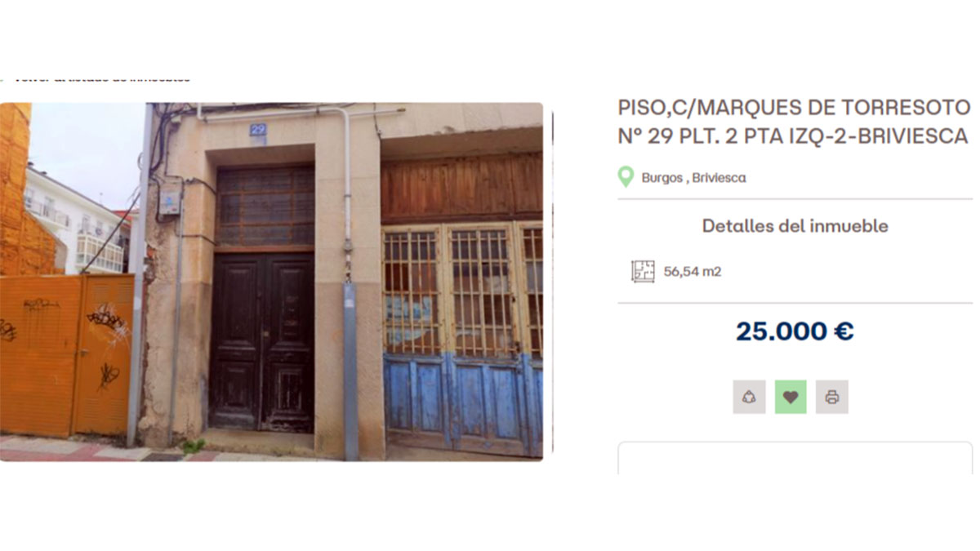This screenshot has height=551, width=980.
Task: Select the PISO, C/MARQUES DE TORRESOTO title
Action: pyautogui.click(x=794, y=122)
